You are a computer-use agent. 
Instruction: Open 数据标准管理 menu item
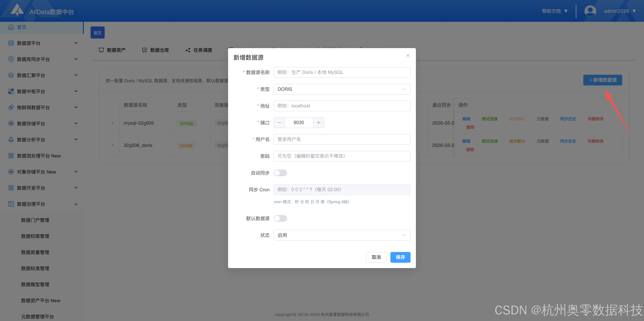click(x=35, y=269)
